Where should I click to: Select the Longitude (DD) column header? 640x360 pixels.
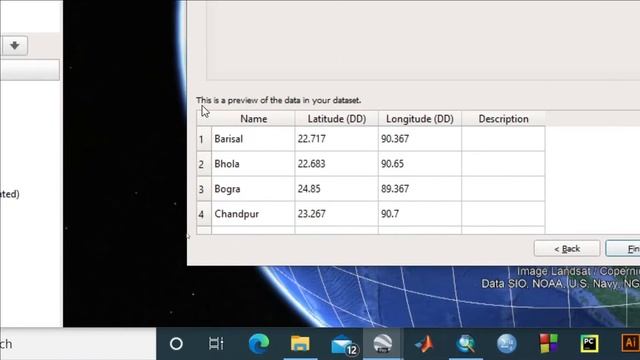(420, 119)
